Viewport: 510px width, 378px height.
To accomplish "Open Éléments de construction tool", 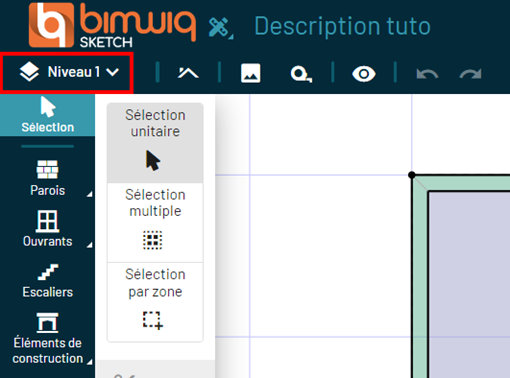I will tap(47, 338).
